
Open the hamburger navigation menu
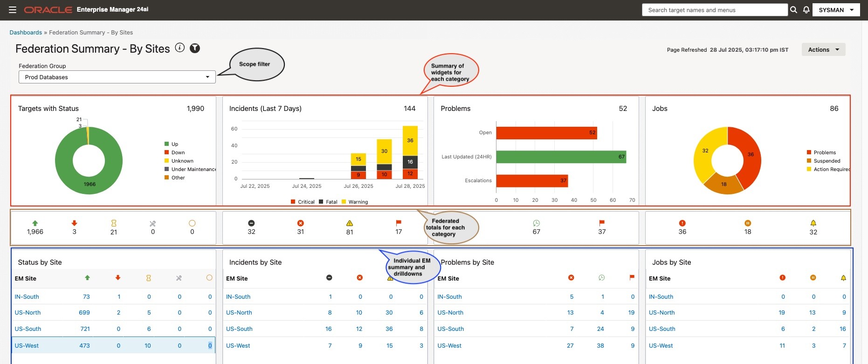click(x=13, y=10)
